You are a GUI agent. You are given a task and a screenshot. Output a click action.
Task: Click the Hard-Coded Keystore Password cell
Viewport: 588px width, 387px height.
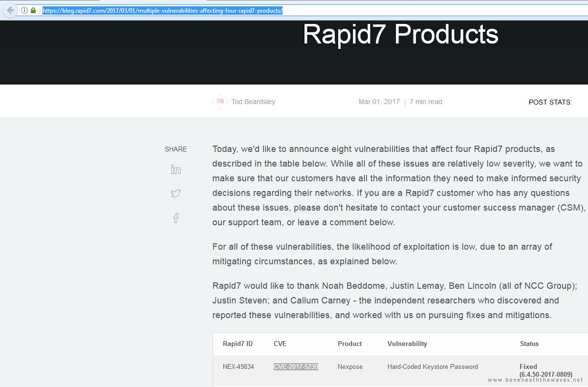coord(433,366)
